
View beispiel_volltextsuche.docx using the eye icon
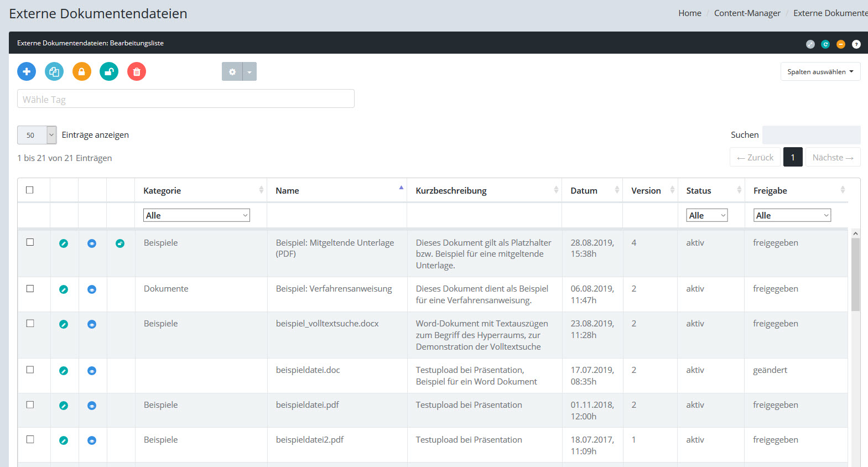pyautogui.click(x=92, y=324)
